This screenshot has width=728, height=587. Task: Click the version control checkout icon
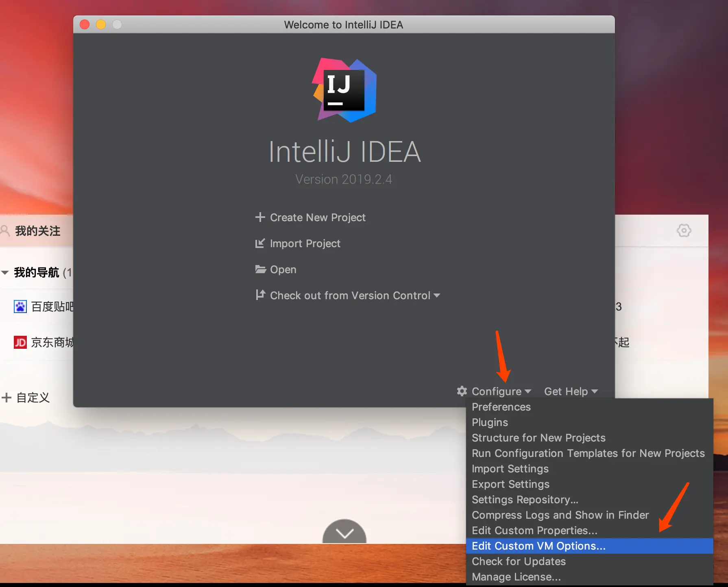click(260, 295)
